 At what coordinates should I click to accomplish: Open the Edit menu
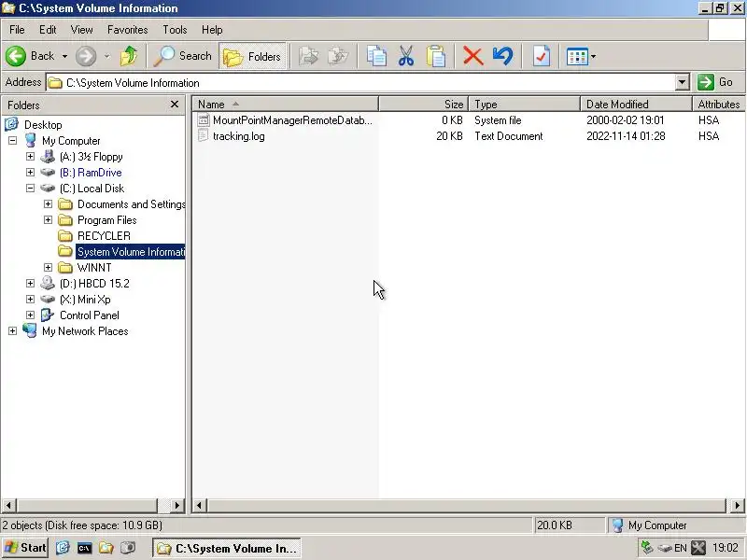pyautogui.click(x=48, y=30)
